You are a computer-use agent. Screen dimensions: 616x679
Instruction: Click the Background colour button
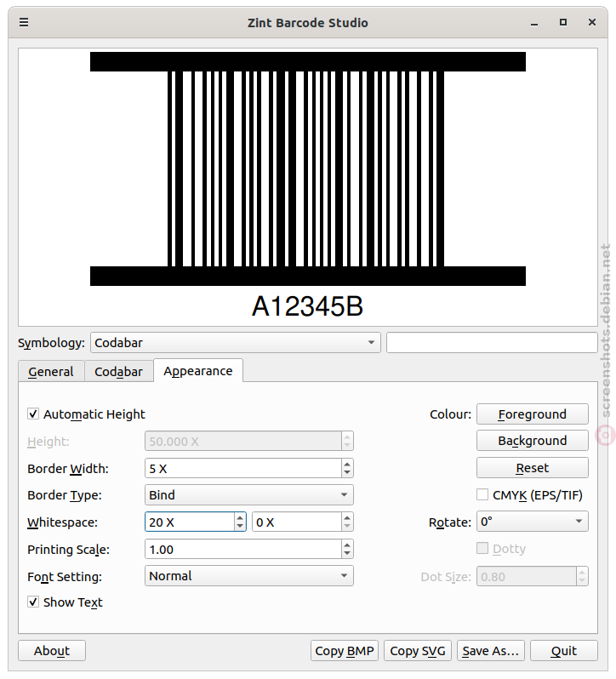533,441
